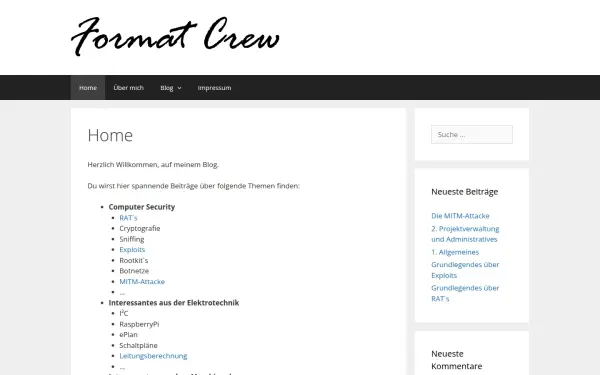Click the Computer Security heading text

pos(142,207)
